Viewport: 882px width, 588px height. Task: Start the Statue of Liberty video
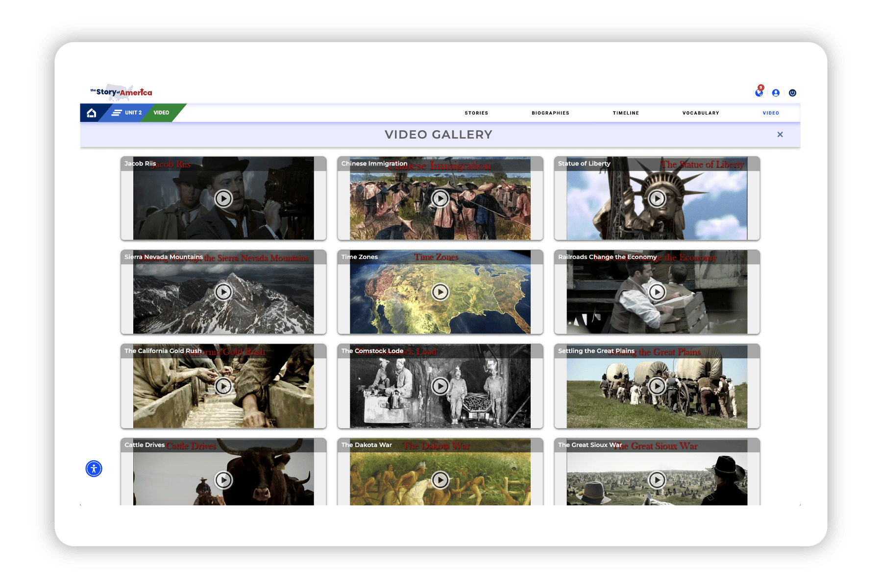(x=657, y=199)
